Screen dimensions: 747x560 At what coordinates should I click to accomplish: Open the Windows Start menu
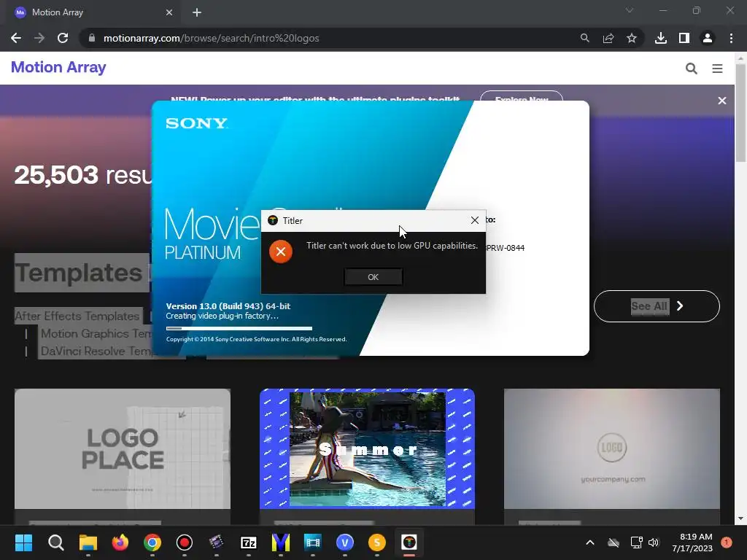tap(23, 542)
